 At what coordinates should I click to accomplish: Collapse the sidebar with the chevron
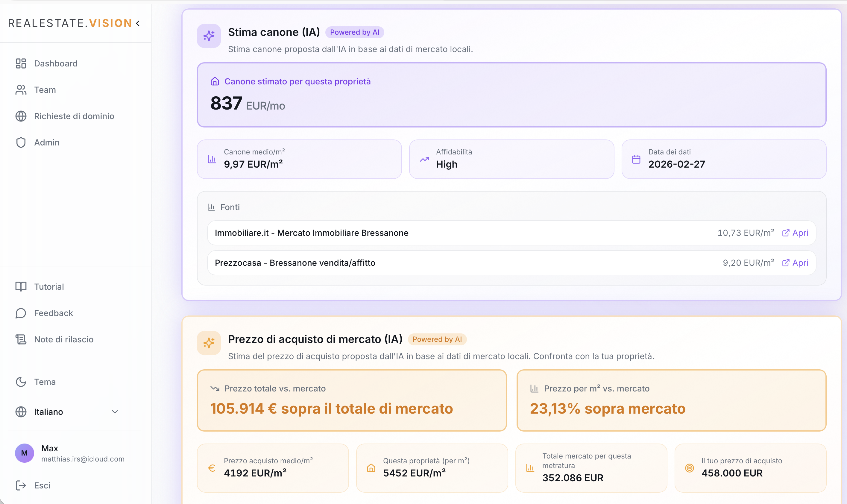(x=138, y=23)
